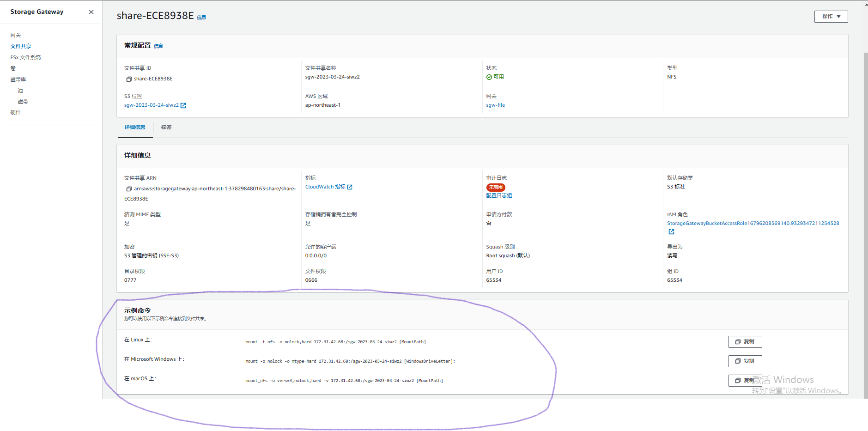
Task: Click the encryption value S3 管理的密钥 (SSE-S3)
Action: (x=152, y=256)
